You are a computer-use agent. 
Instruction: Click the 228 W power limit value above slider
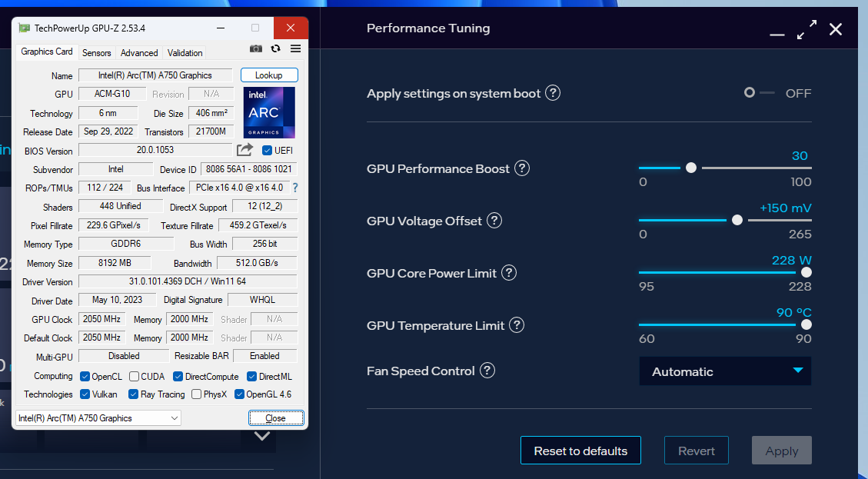792,261
